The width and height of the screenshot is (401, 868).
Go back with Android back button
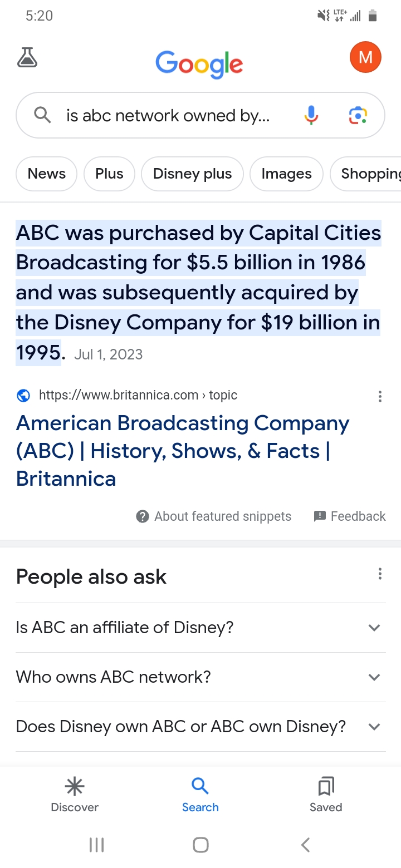[305, 845]
